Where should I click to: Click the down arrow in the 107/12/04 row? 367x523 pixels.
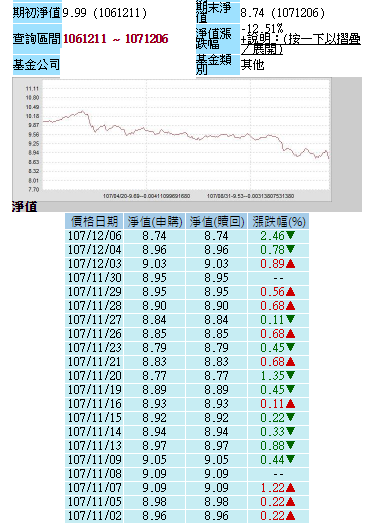[x=291, y=249]
